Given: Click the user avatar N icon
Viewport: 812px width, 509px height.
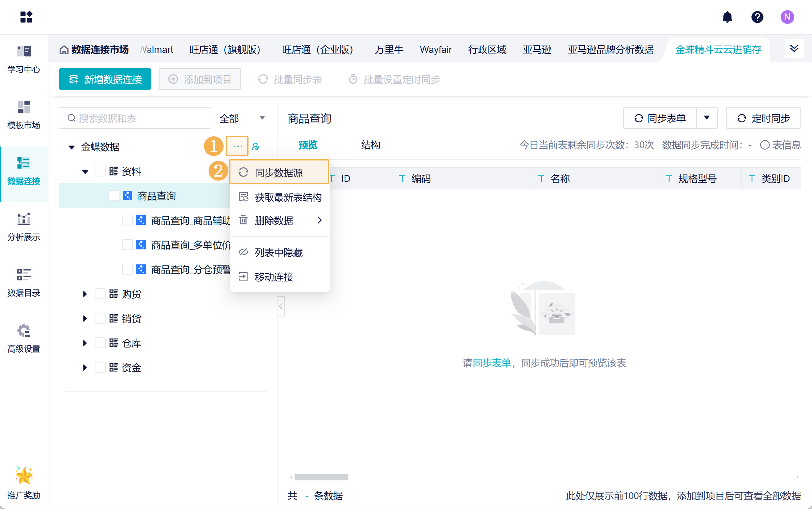Looking at the screenshot, I should [x=787, y=17].
